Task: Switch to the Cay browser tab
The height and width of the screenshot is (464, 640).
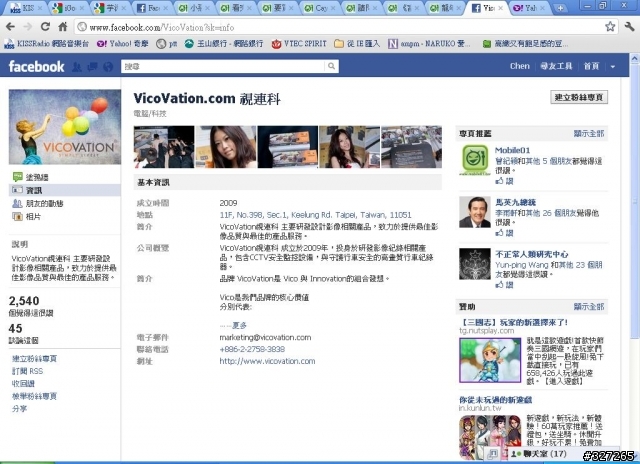Action: coord(320,8)
